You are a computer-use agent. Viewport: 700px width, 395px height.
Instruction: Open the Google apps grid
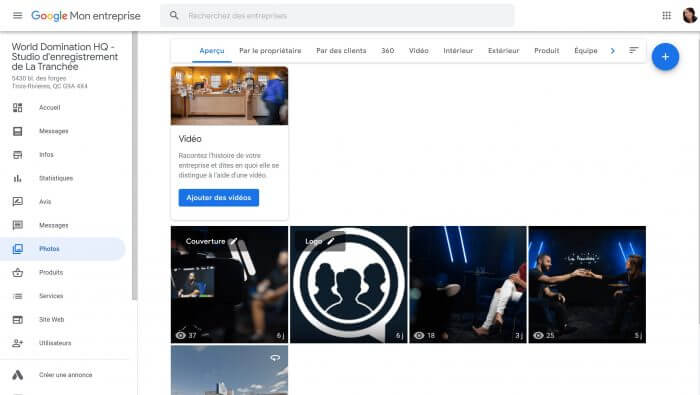667,16
